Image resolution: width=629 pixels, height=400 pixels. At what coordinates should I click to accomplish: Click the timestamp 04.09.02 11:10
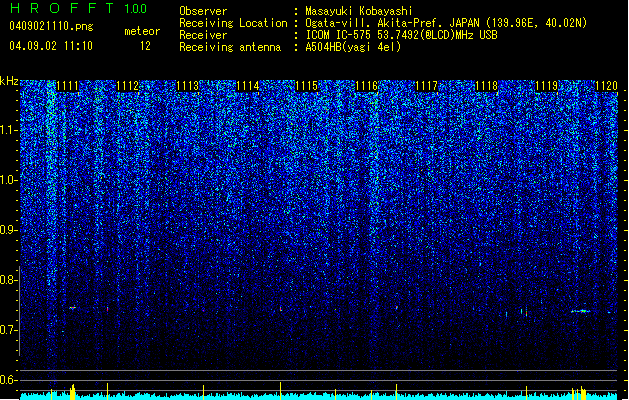pyautogui.click(x=51, y=46)
